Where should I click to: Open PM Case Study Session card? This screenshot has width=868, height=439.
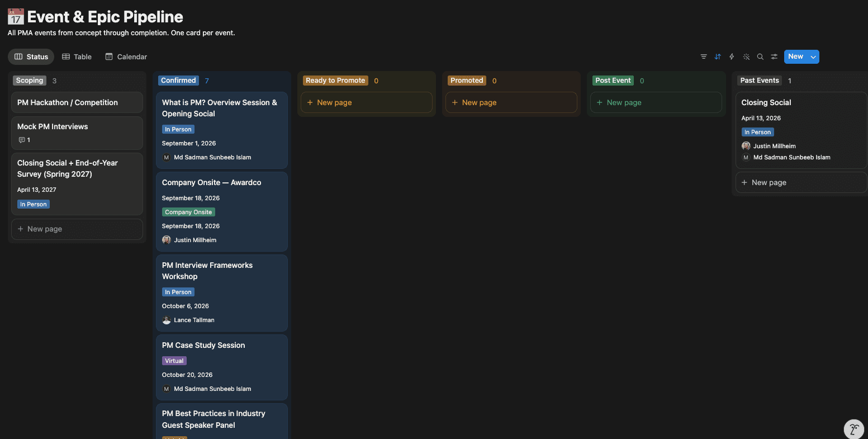click(x=222, y=367)
